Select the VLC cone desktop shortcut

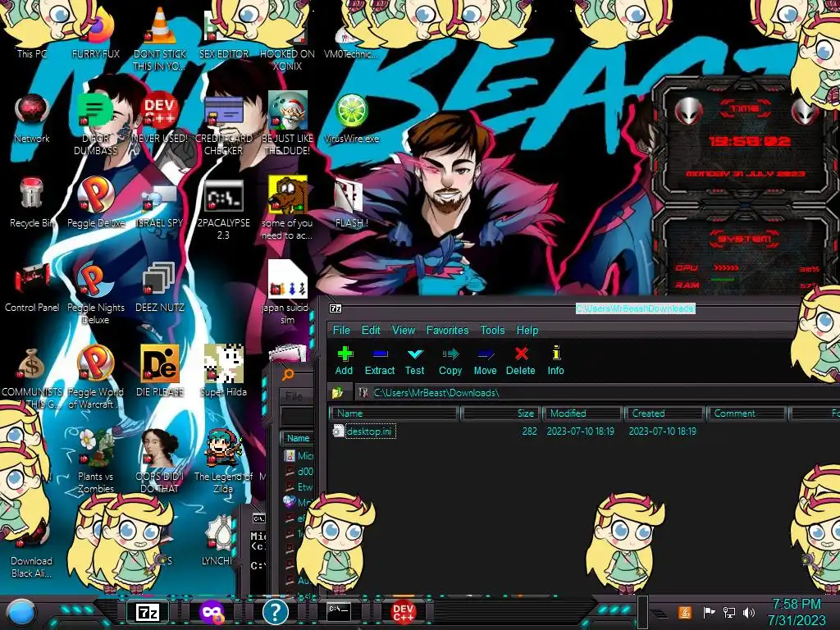pyautogui.click(x=160, y=39)
